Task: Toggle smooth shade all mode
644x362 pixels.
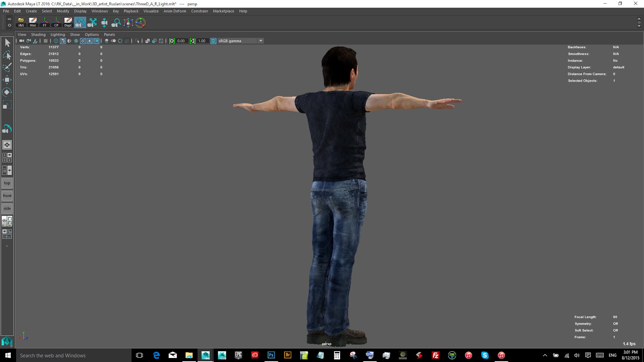Action: click(63, 41)
